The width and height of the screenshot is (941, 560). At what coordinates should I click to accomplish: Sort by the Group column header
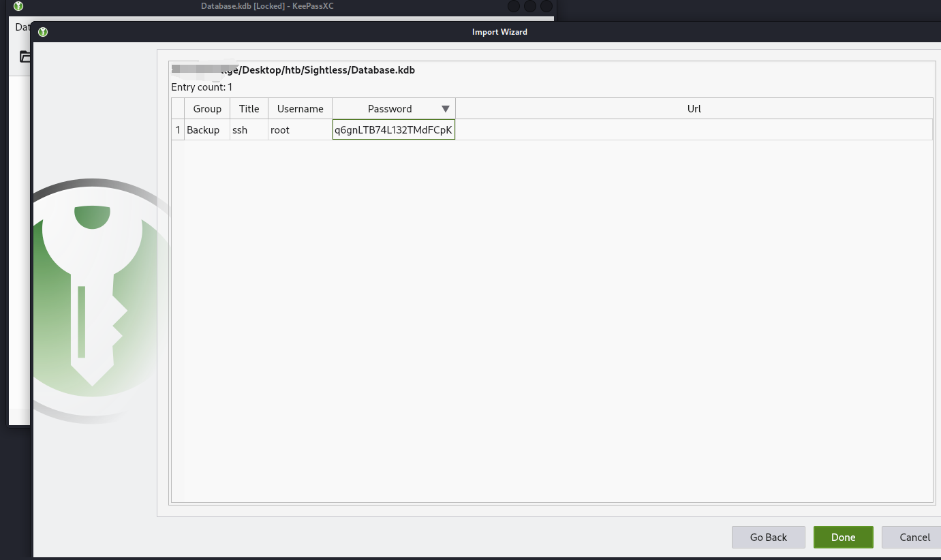207,109
